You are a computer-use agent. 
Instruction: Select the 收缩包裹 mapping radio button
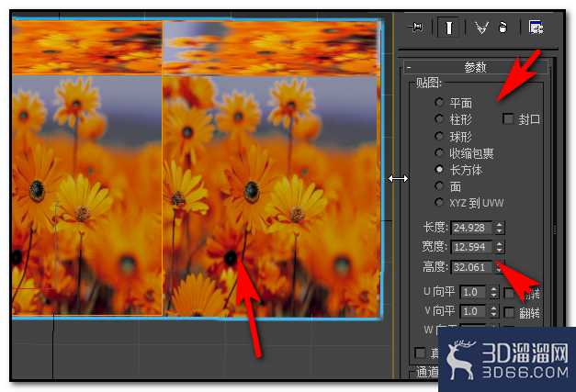[x=439, y=152]
